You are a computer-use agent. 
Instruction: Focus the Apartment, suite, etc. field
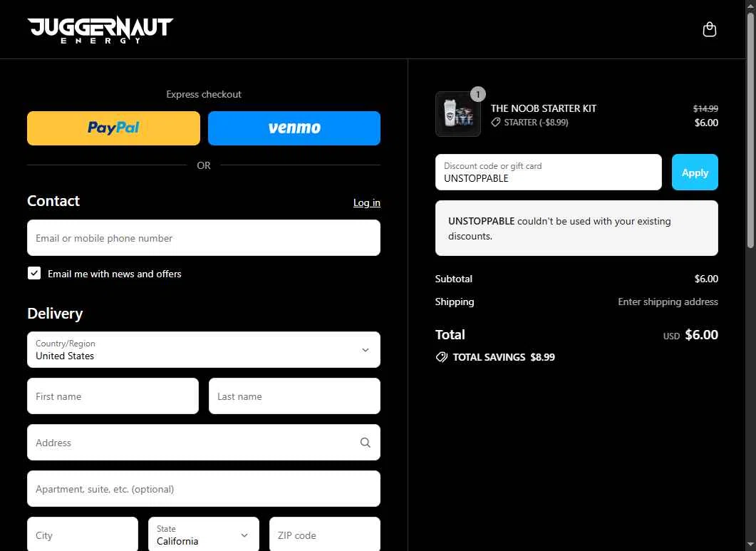(x=204, y=489)
